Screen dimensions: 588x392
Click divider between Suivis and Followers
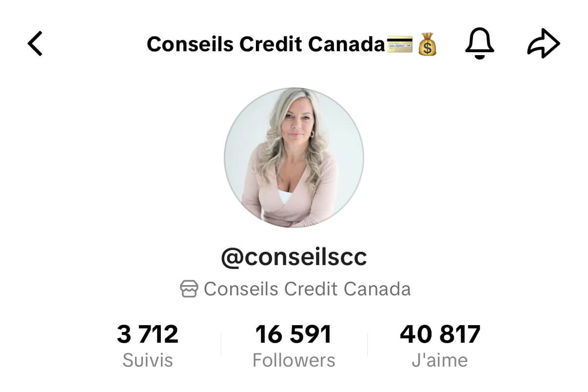point(221,345)
